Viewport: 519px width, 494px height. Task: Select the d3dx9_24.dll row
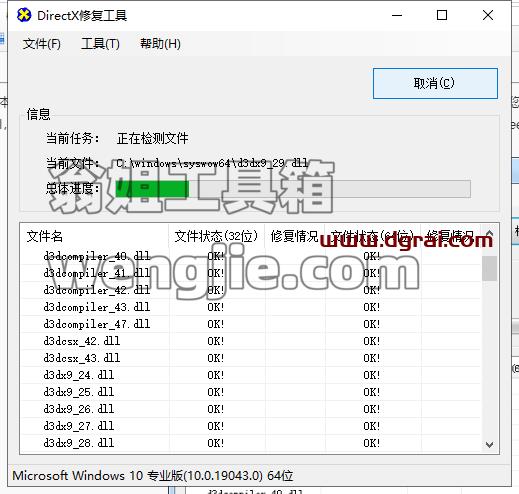(251, 375)
